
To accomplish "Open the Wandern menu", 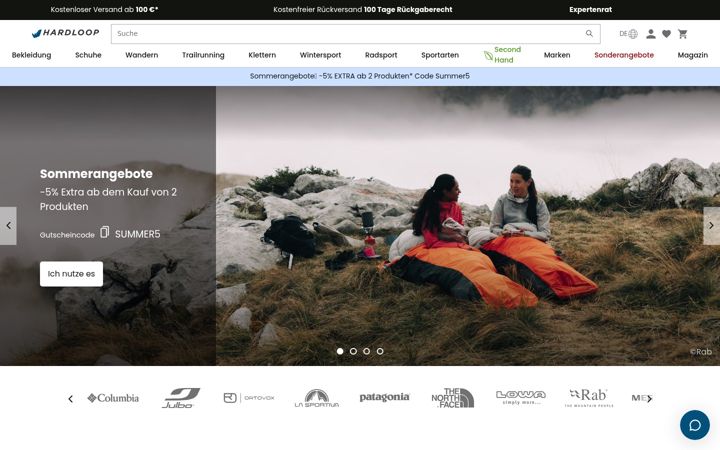I will (141, 55).
